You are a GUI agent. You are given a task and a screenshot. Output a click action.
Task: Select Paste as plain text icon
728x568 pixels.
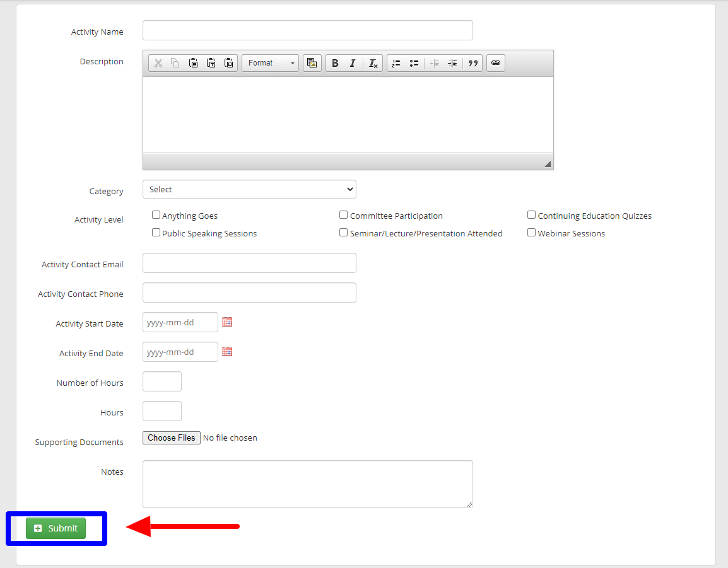(211, 63)
